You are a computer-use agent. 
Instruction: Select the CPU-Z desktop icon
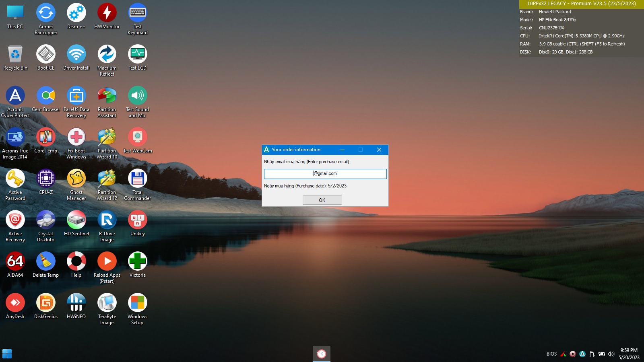pos(46,179)
